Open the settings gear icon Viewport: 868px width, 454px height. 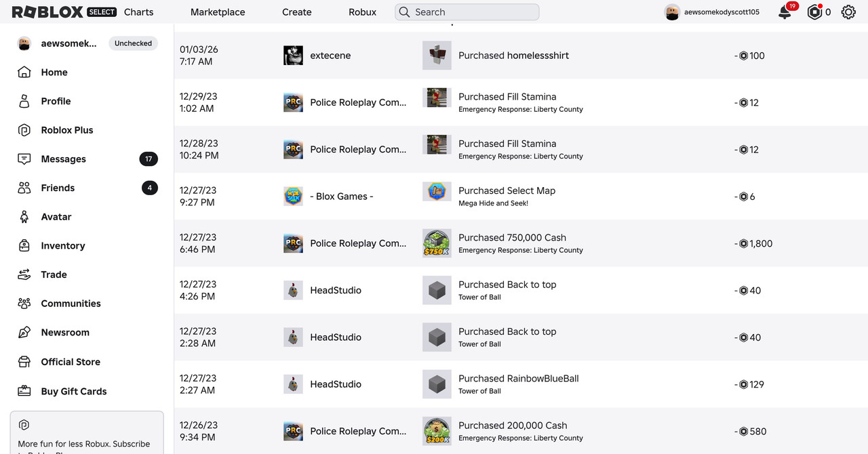click(848, 12)
